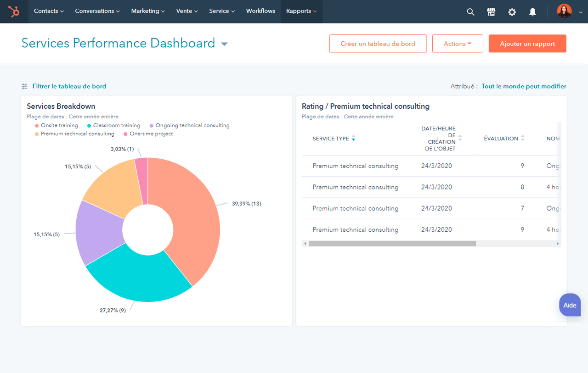Open the settings gear icon

coord(512,12)
